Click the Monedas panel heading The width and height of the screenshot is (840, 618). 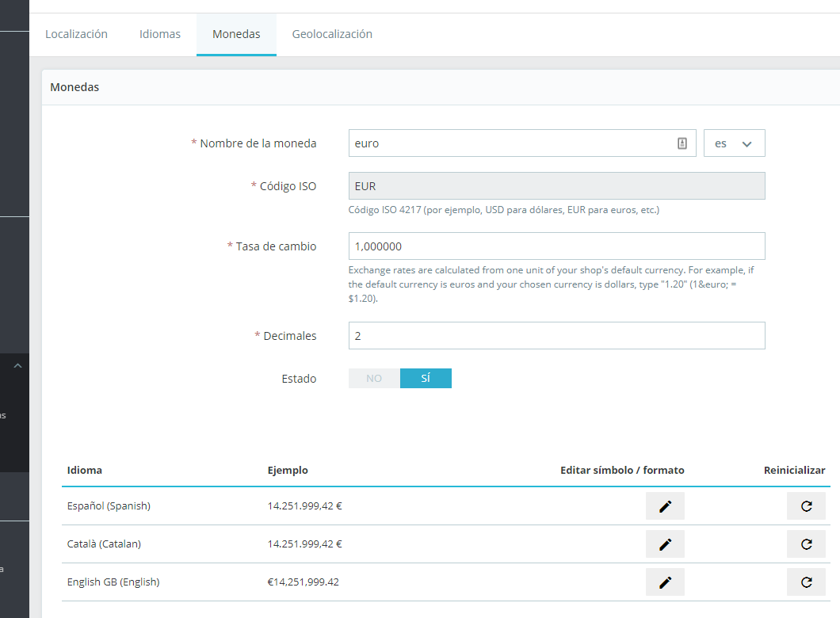[x=74, y=87]
